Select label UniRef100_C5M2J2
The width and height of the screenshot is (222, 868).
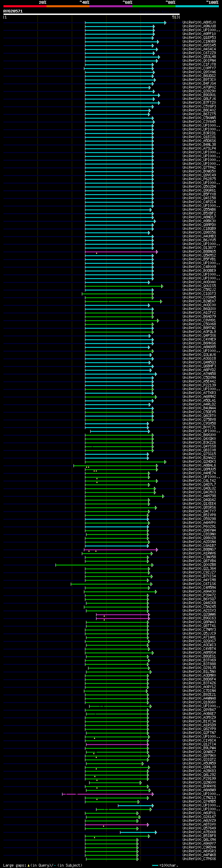(x=199, y=290)
